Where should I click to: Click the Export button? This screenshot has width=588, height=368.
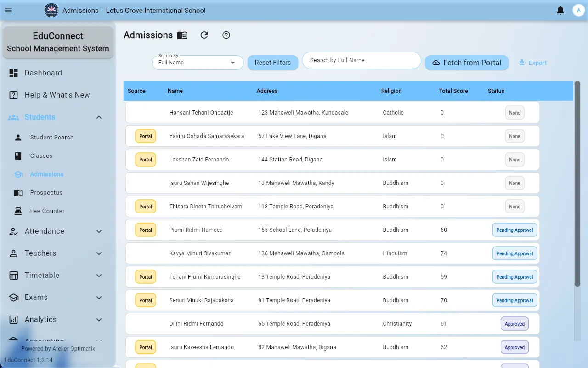(533, 63)
